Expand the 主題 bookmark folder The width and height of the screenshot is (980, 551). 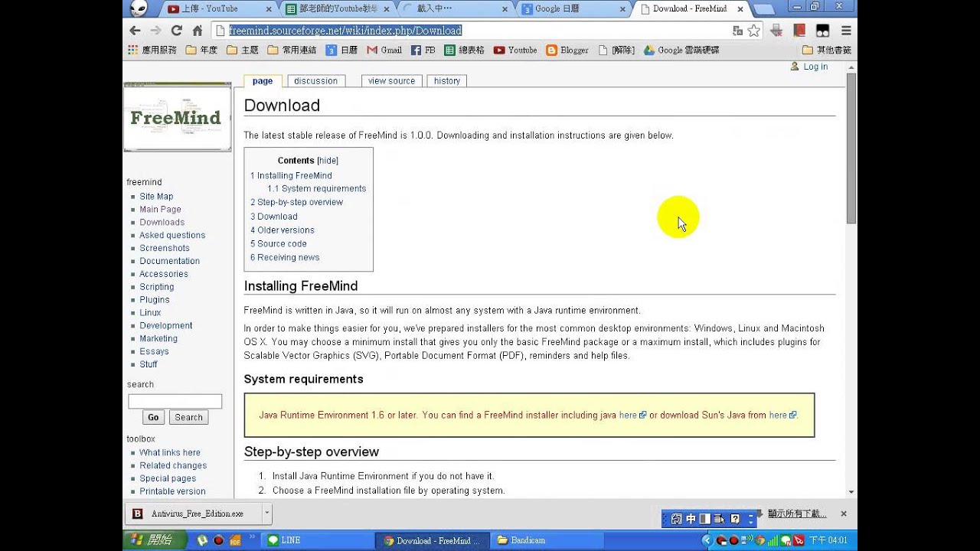click(243, 50)
